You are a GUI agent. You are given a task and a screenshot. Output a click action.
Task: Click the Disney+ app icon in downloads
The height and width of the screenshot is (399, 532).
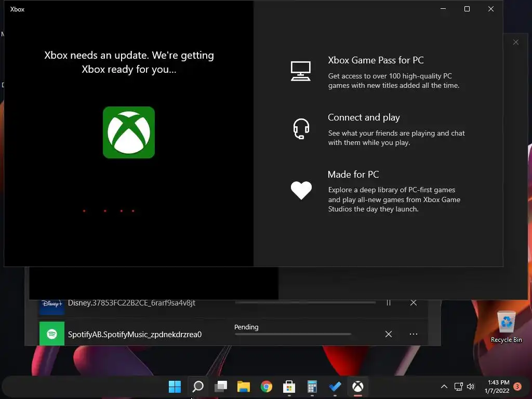click(52, 307)
